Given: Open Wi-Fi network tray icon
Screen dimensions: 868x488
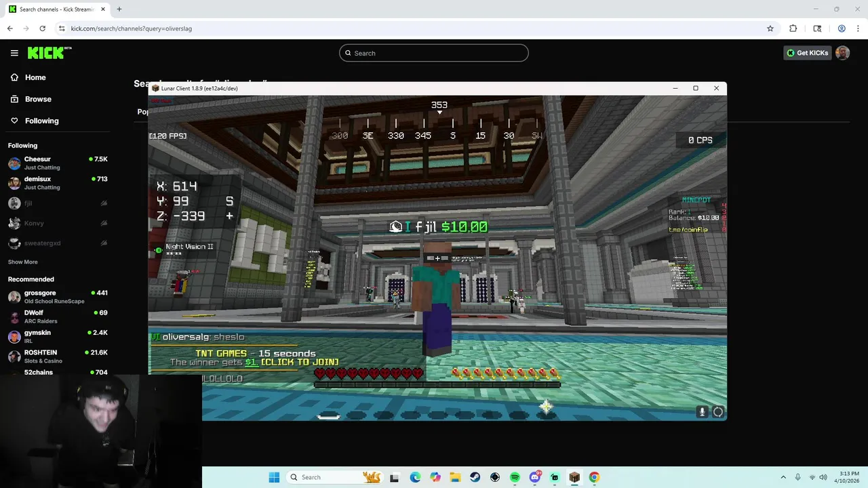Looking at the screenshot, I should click(x=812, y=477).
